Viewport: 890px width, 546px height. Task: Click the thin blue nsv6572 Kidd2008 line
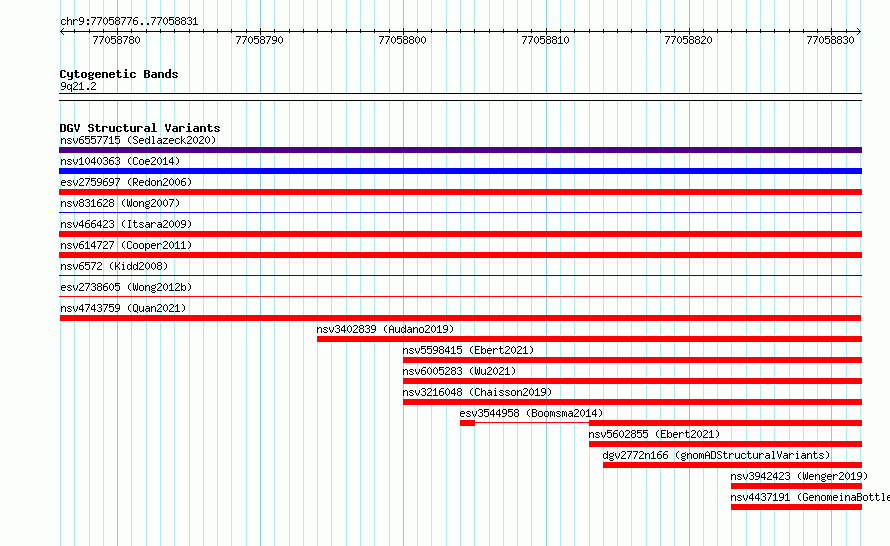(x=460, y=276)
